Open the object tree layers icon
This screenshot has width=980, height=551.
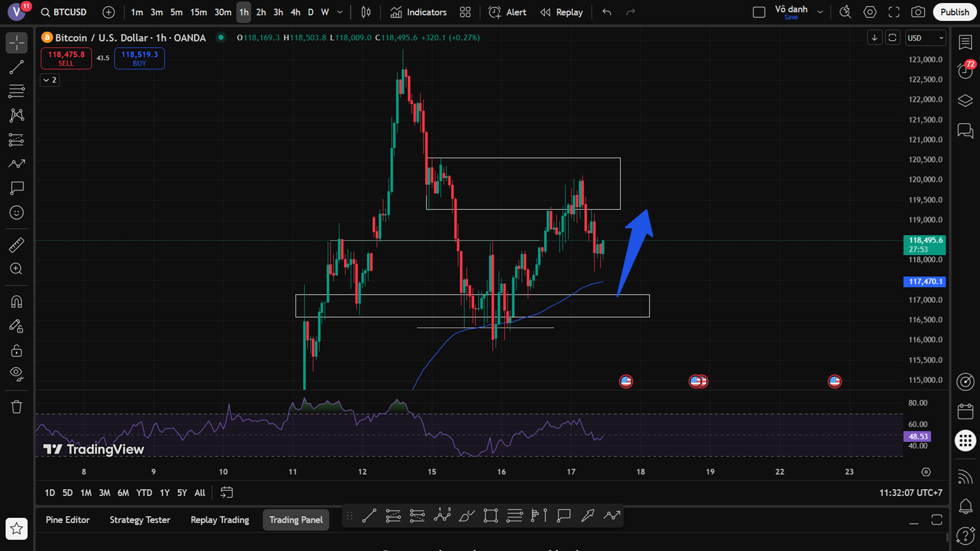tap(965, 101)
